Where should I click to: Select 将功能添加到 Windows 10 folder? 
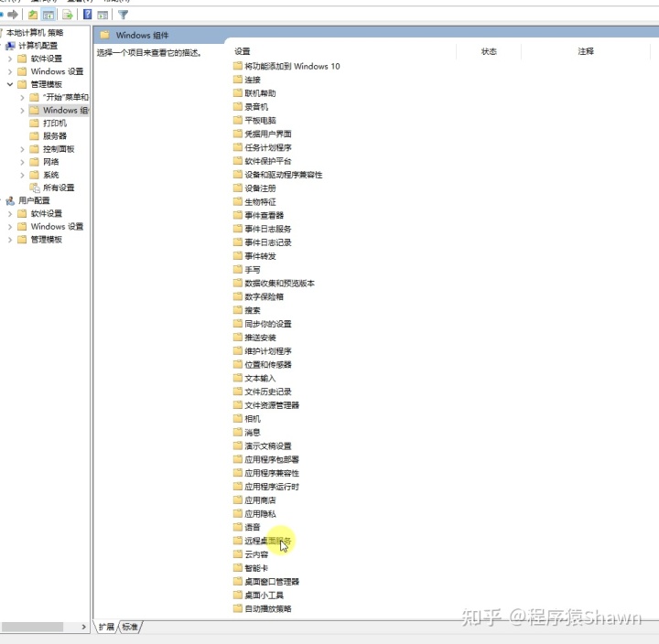coord(292,66)
